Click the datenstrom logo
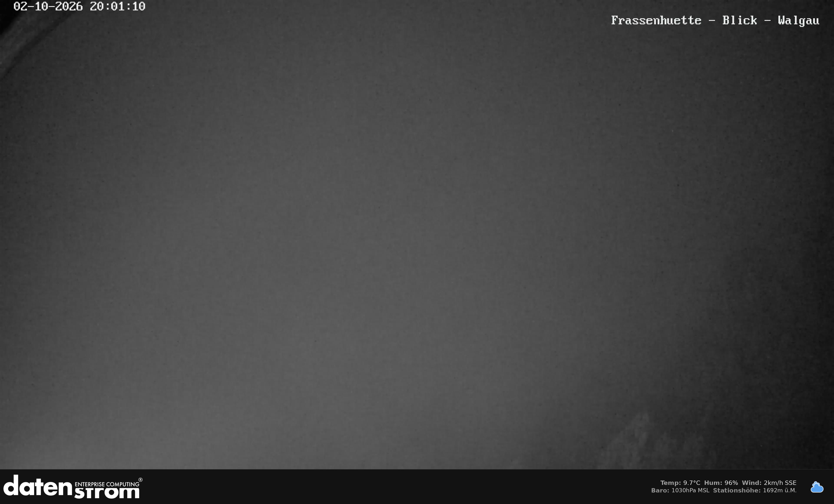Image resolution: width=834 pixels, height=504 pixels. pos(73,487)
